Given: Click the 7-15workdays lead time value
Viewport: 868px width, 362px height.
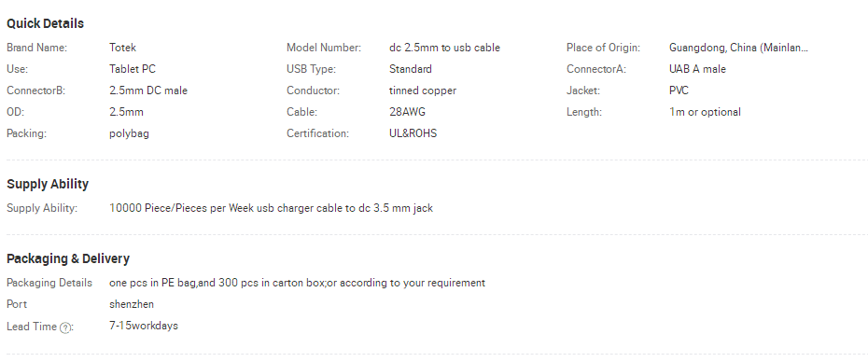Looking at the screenshot, I should [144, 326].
